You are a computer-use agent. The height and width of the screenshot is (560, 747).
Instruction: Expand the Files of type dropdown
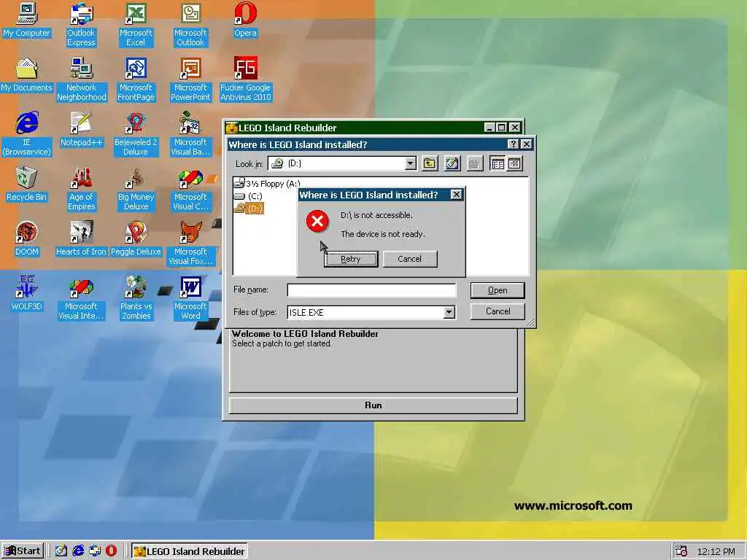point(449,312)
